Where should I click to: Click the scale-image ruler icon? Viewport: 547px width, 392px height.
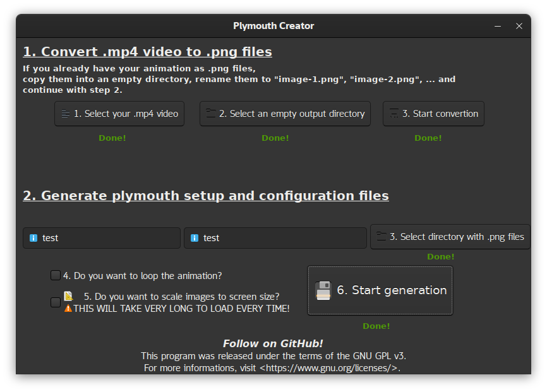tap(68, 295)
